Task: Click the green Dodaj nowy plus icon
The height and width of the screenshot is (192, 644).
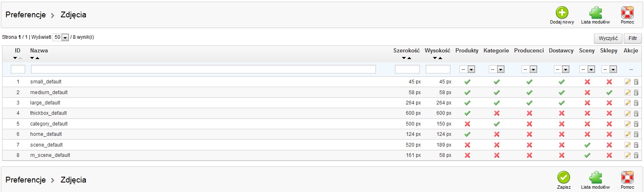Action: click(562, 13)
